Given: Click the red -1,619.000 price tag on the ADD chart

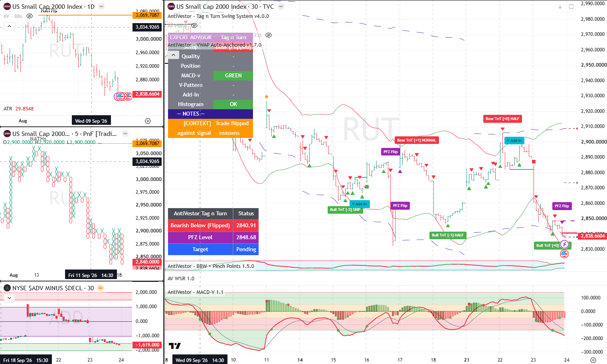Looking at the screenshot, I should (147, 345).
